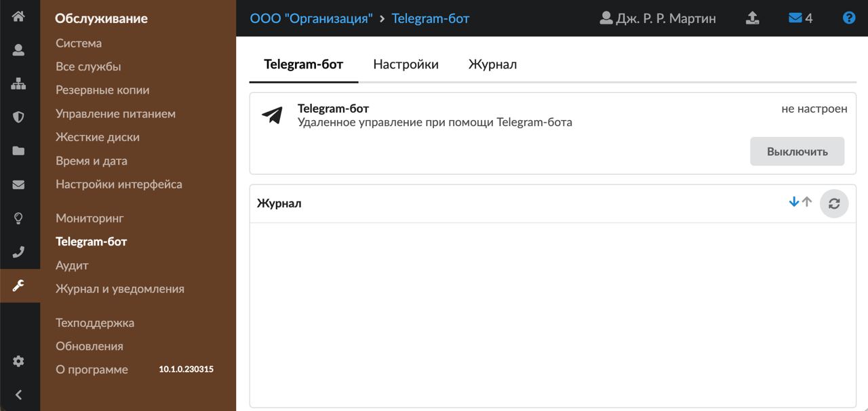
Task: Open Время и дата menu item
Action: pyautogui.click(x=92, y=161)
